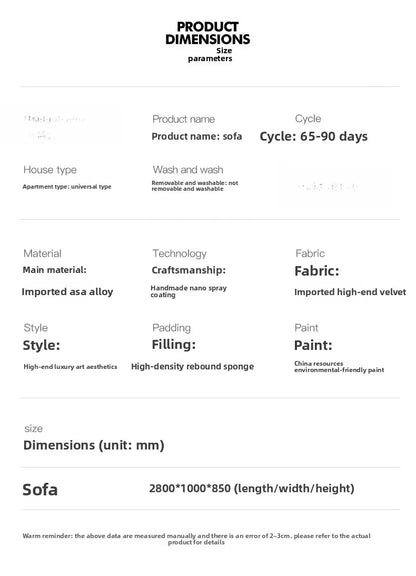This screenshot has height=576, width=416.
Task: Click High-density rebound sponge text
Action: 193,366
